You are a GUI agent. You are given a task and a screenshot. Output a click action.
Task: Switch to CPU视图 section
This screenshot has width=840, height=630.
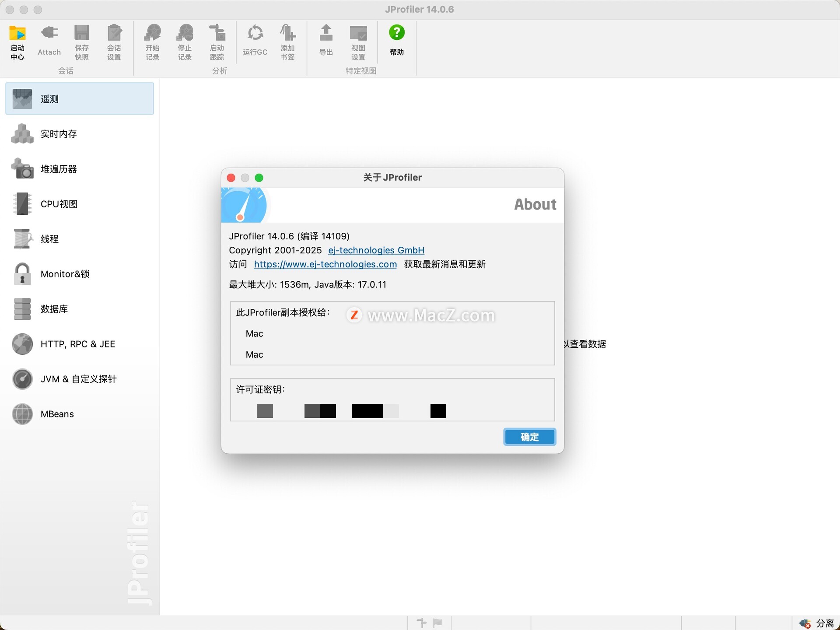coord(80,204)
